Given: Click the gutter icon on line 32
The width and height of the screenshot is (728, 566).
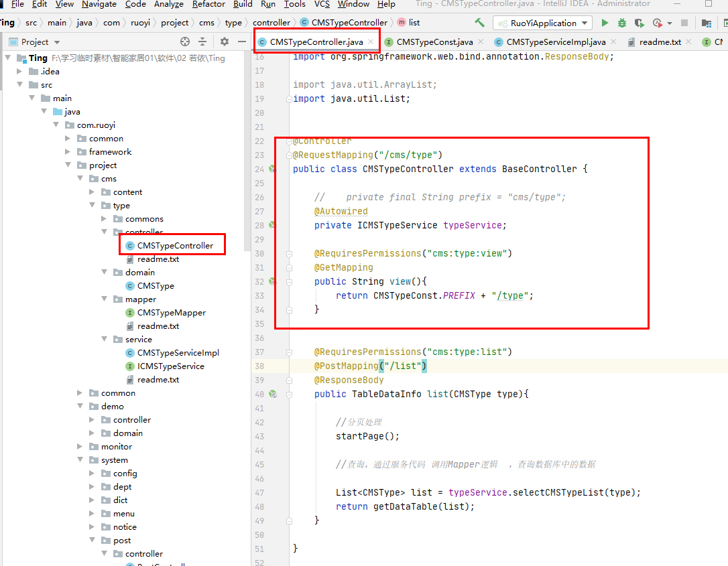Looking at the screenshot, I should pos(273,281).
